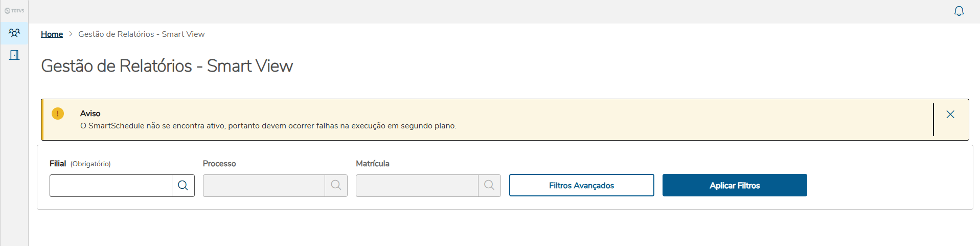980x246 pixels.
Task: Open Filtros Avançados
Action: pyautogui.click(x=581, y=186)
